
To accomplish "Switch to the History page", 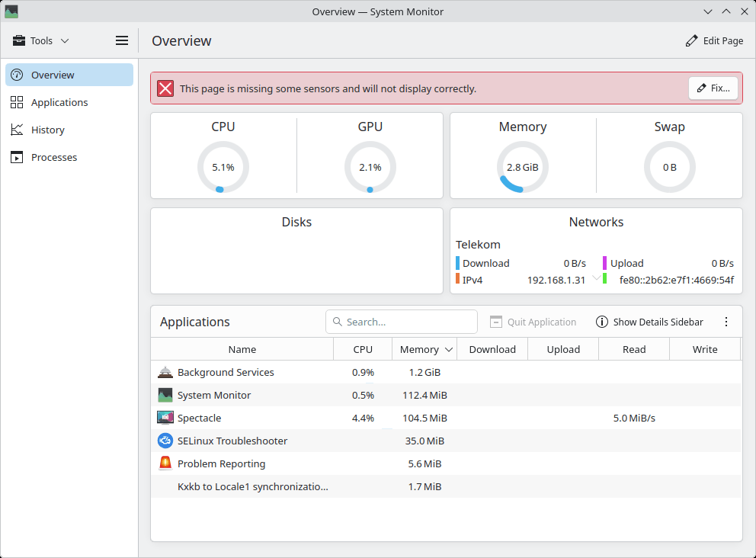I will coord(47,130).
